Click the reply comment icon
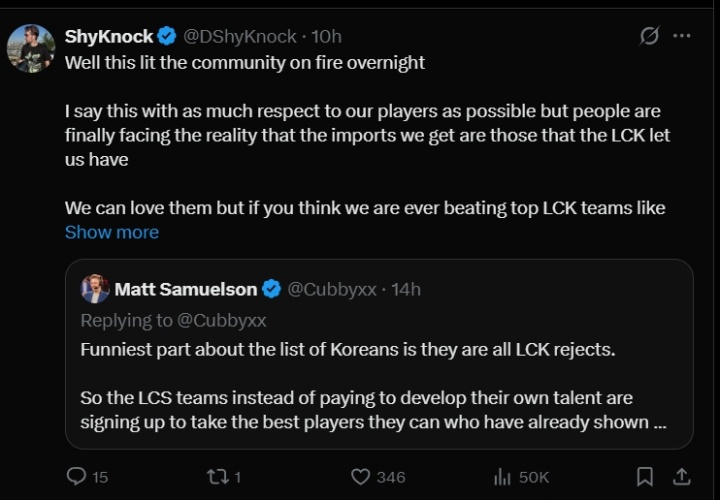Screen dimensions: 720x500 (76, 477)
